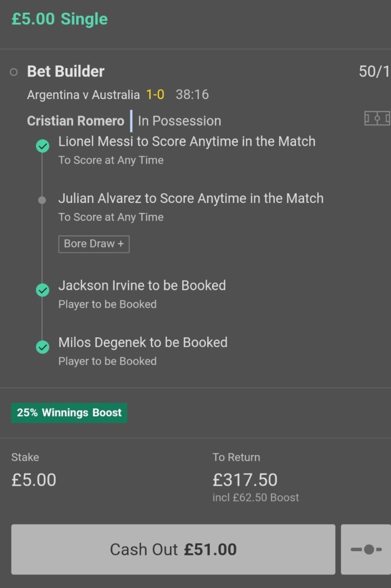Click the green tick beside Lionel Messi
This screenshot has height=588, width=391.
click(x=42, y=146)
